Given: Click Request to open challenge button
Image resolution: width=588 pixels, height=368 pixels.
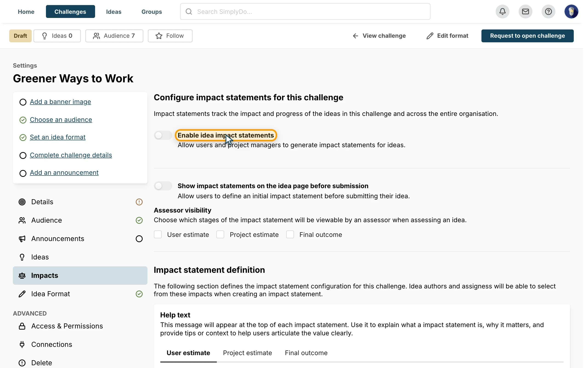Looking at the screenshot, I should (527, 36).
